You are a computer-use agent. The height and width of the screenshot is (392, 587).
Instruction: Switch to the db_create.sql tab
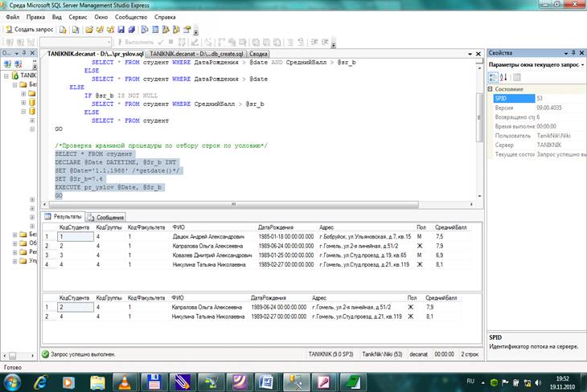(197, 53)
